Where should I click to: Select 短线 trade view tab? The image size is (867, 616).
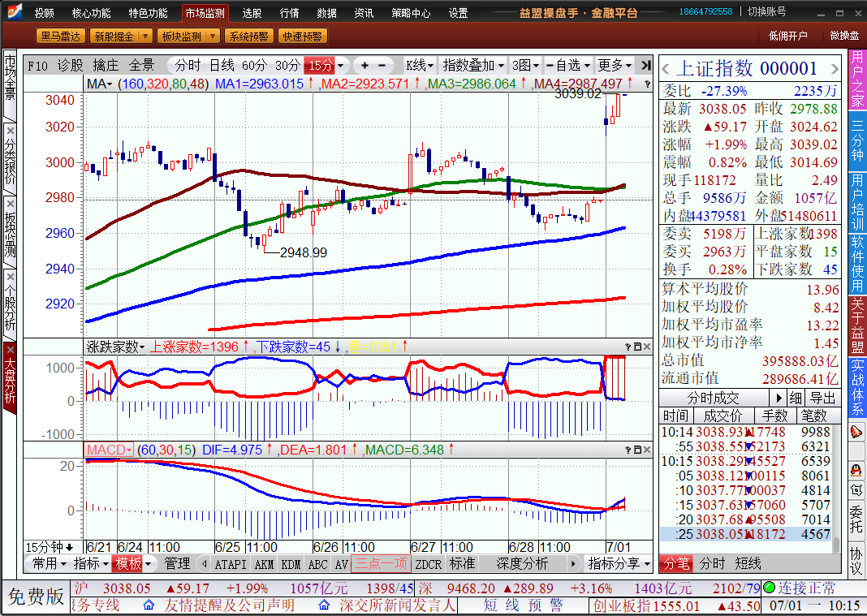click(x=748, y=563)
